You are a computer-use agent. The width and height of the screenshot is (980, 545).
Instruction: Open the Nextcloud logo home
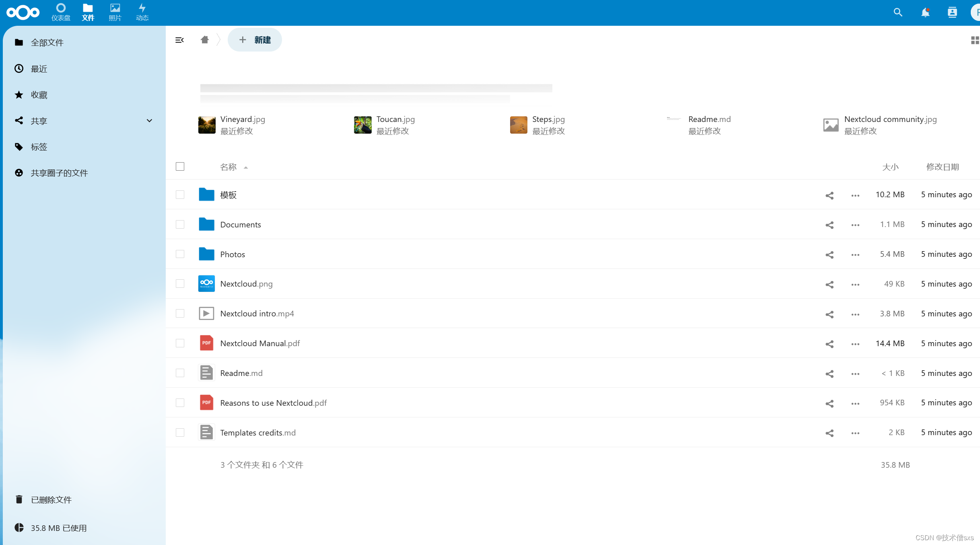pyautogui.click(x=23, y=12)
